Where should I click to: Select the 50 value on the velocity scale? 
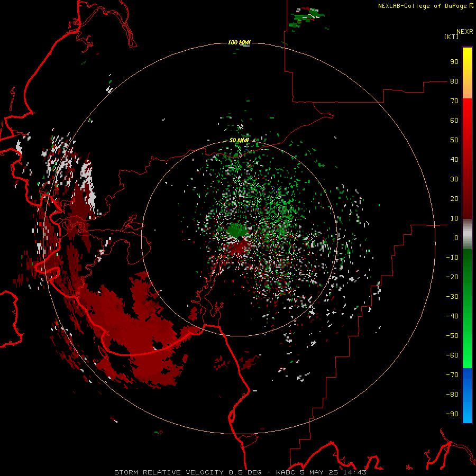(454, 140)
